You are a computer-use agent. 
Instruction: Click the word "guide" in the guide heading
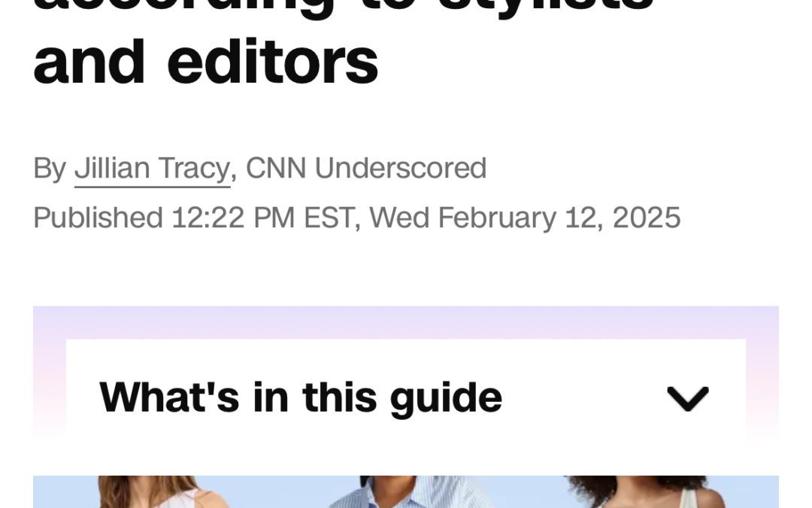[446, 399]
